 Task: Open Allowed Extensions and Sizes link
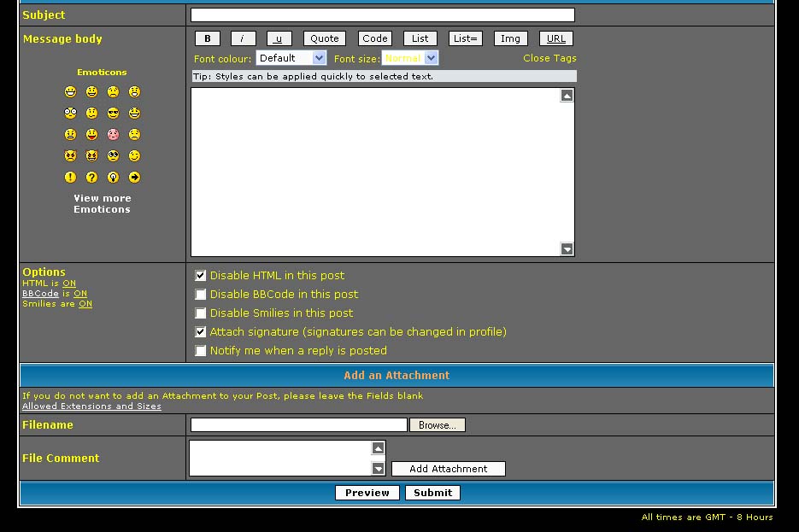click(x=91, y=406)
